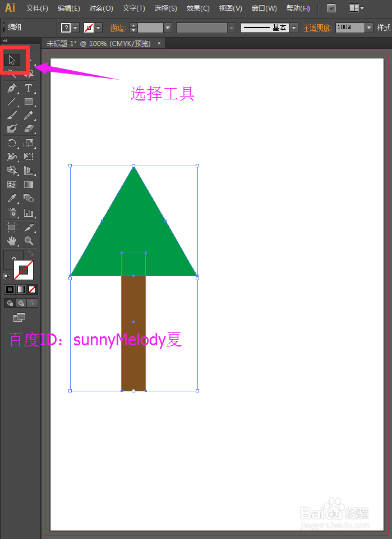The width and height of the screenshot is (392, 539).
Task: Select the Blob Brush tool
Action: click(x=12, y=128)
